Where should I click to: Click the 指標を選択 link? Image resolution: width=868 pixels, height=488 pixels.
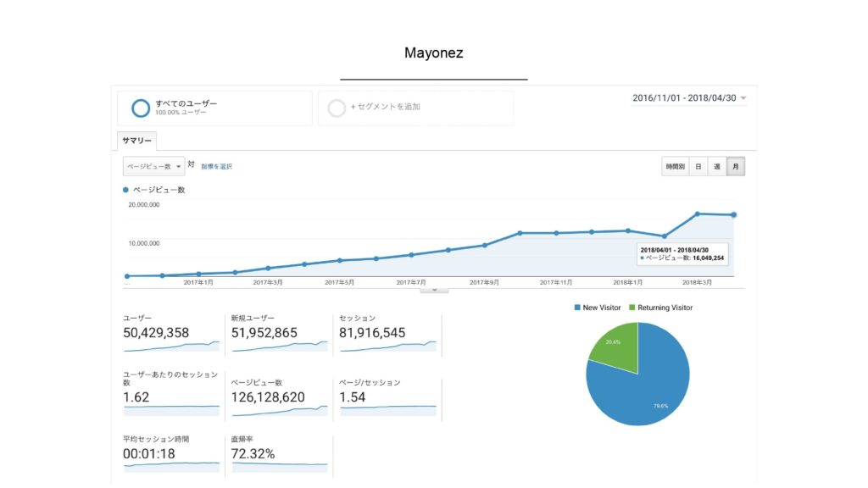216,167
